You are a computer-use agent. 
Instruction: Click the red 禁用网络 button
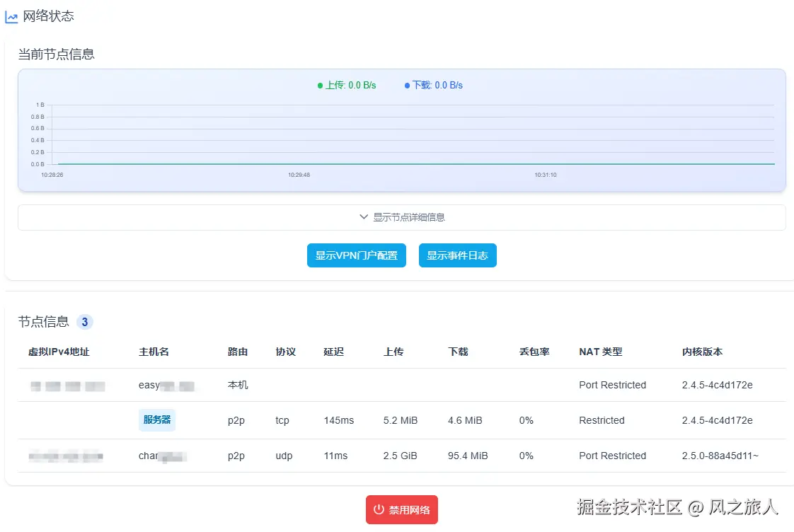(401, 510)
